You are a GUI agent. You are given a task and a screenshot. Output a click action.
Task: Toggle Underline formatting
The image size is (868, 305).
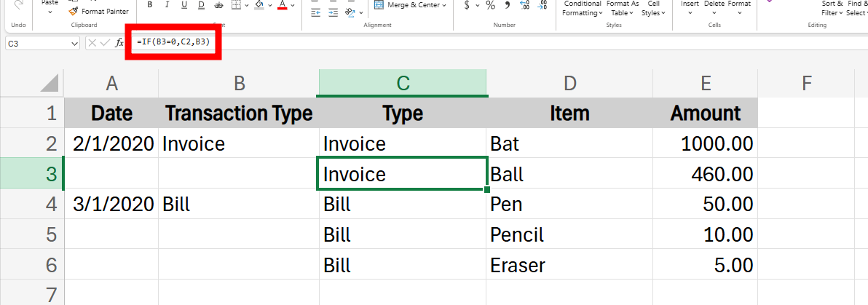click(183, 5)
